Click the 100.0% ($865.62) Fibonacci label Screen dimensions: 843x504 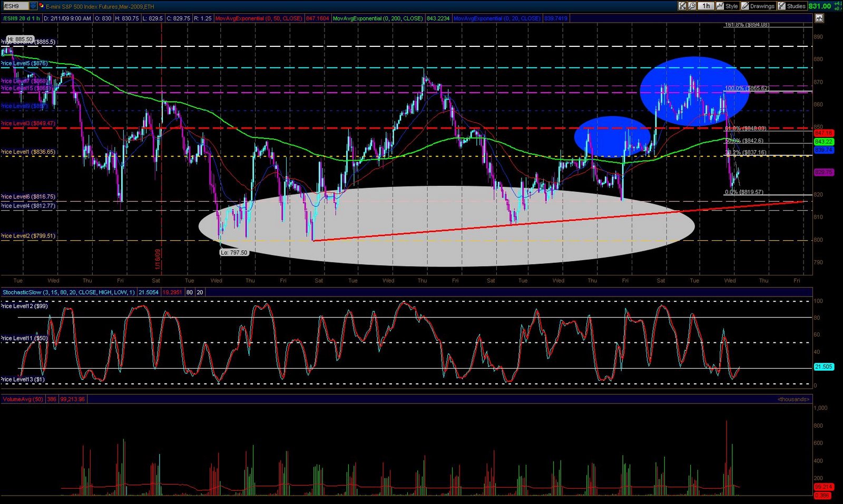coord(747,88)
